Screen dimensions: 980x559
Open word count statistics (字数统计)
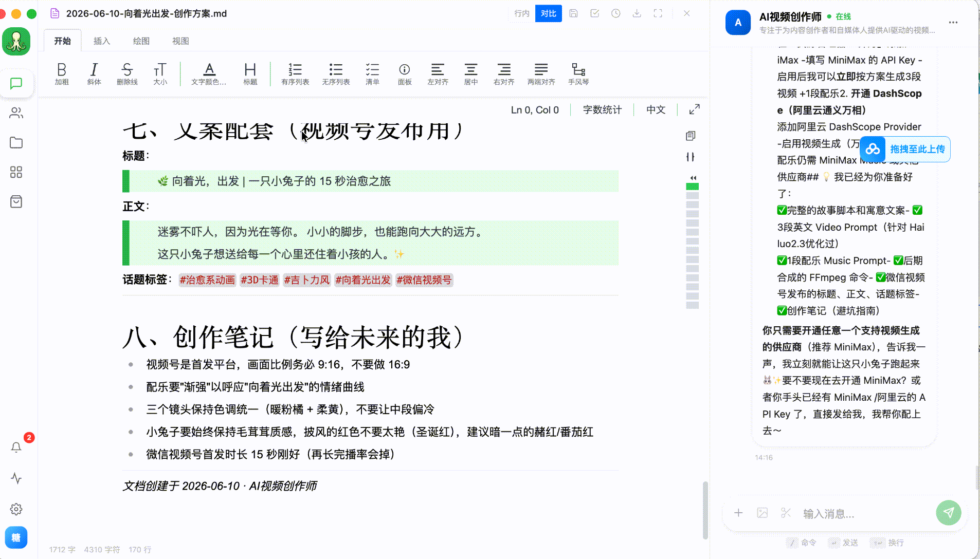[x=602, y=110]
